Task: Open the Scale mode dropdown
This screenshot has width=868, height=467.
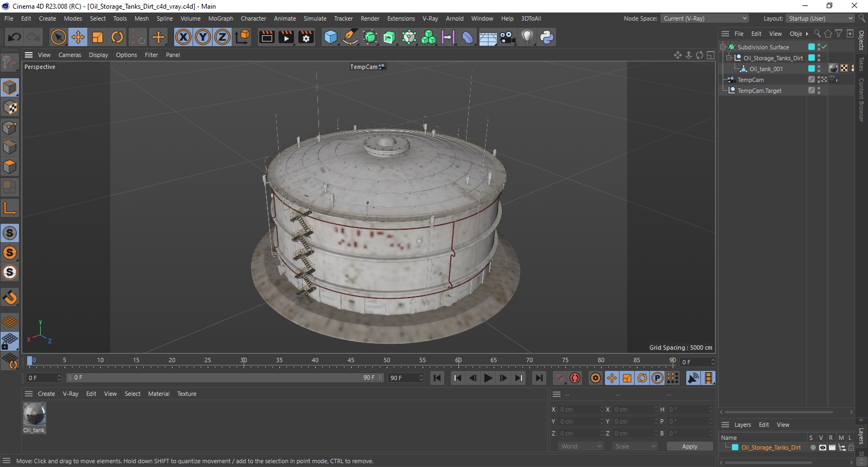Action: coord(635,446)
